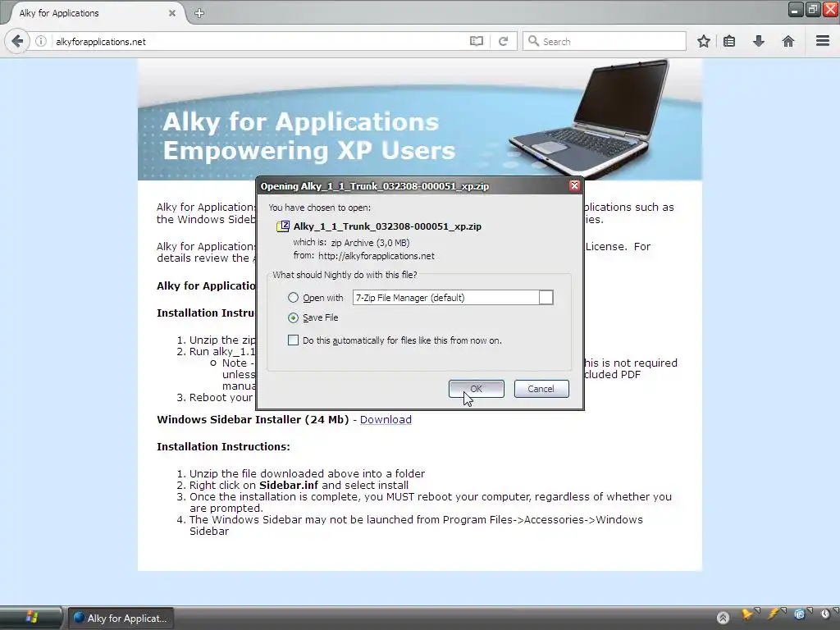Image resolution: width=840 pixels, height=630 pixels.
Task: Reload the page with the refresh icon
Action: click(x=503, y=41)
